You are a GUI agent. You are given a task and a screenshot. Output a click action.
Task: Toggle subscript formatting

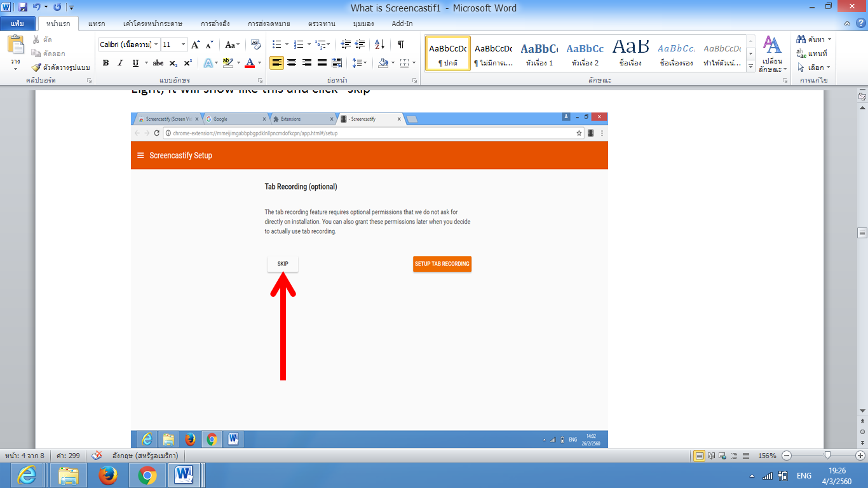tap(173, 63)
